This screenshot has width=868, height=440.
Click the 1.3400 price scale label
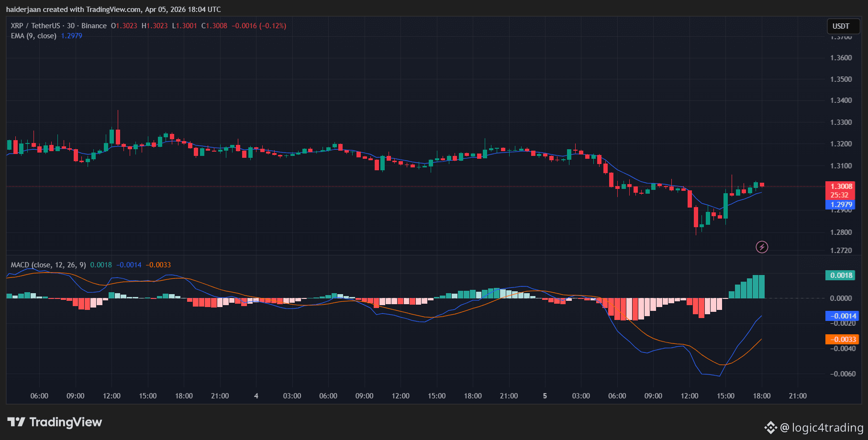(x=841, y=100)
